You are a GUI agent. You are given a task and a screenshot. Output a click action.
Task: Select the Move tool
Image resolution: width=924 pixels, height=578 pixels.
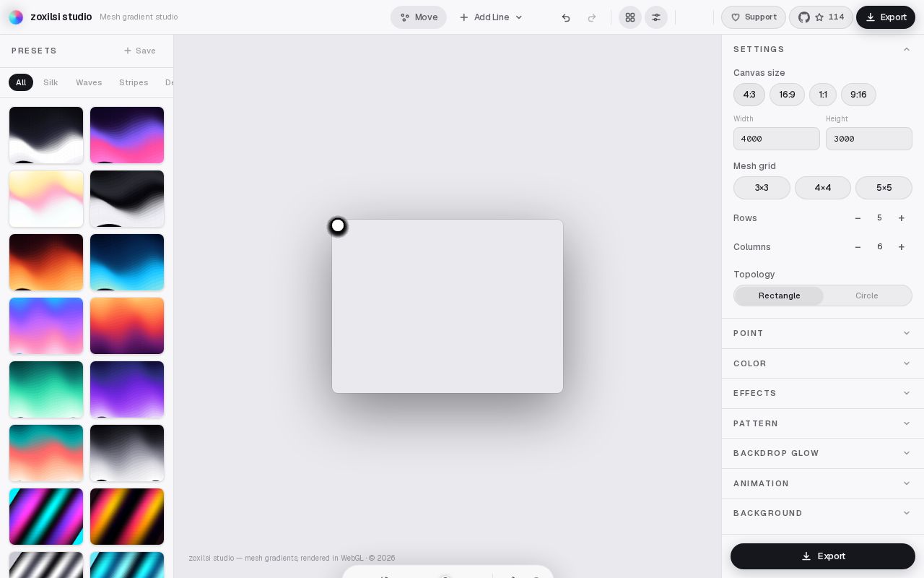419,17
